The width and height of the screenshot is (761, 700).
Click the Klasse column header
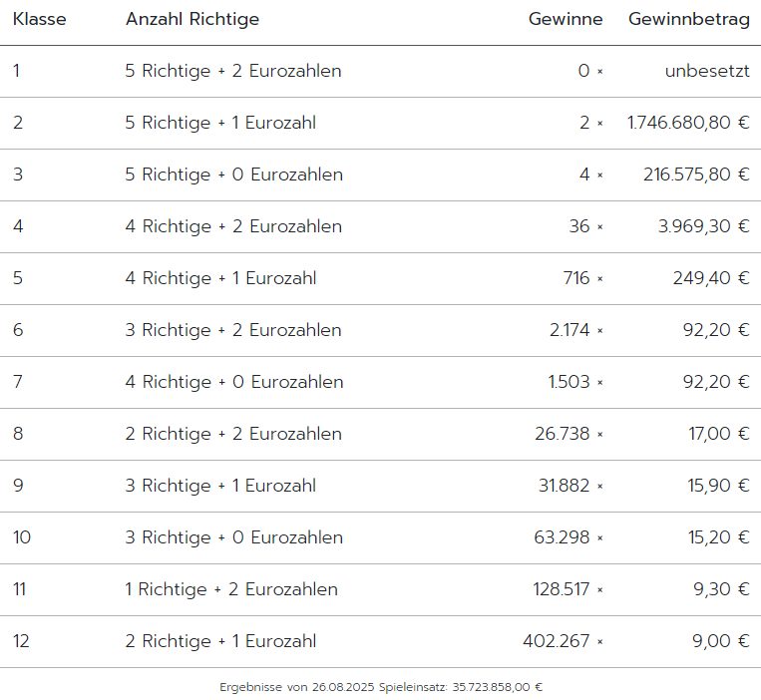pyautogui.click(x=39, y=19)
